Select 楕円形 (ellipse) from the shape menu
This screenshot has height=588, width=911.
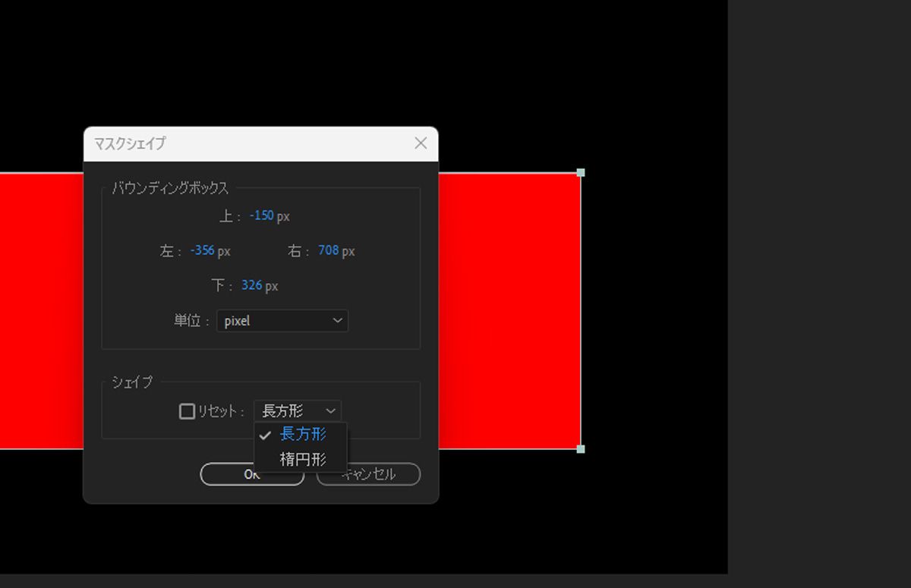click(302, 458)
